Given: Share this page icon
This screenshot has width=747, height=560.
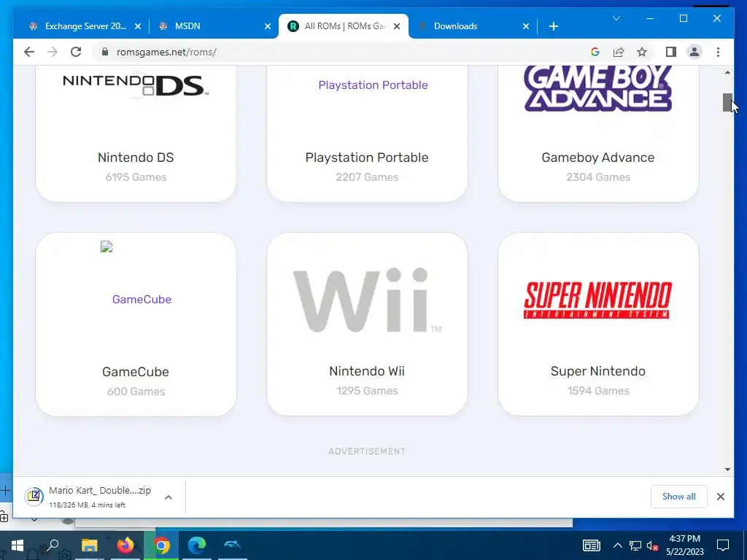Looking at the screenshot, I should 619,52.
